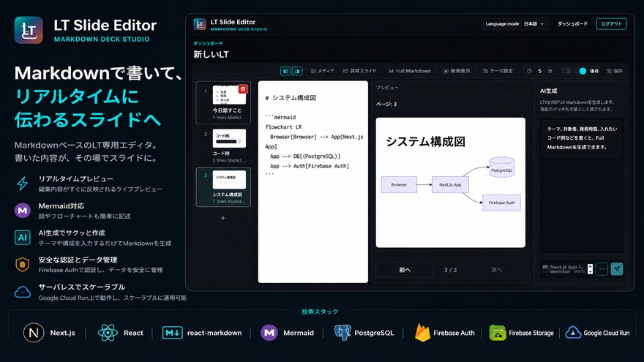Click the システム構成図 preview slide title
644x362 pixels.
[425, 142]
